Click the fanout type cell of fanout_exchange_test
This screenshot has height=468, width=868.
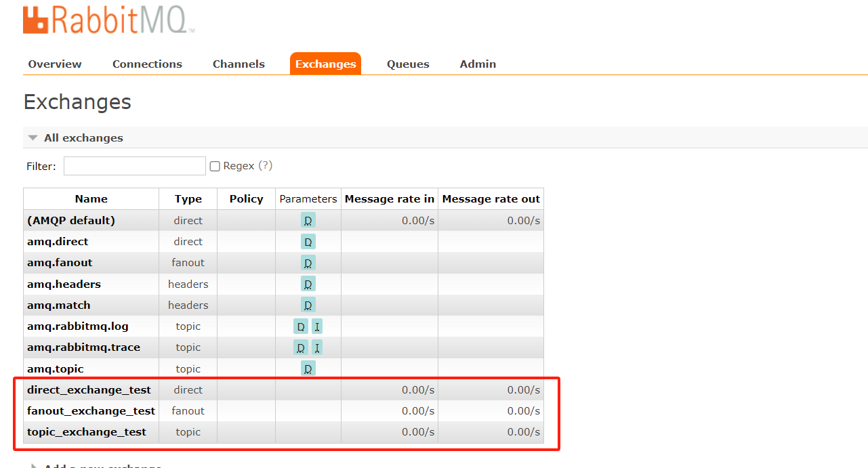point(188,410)
